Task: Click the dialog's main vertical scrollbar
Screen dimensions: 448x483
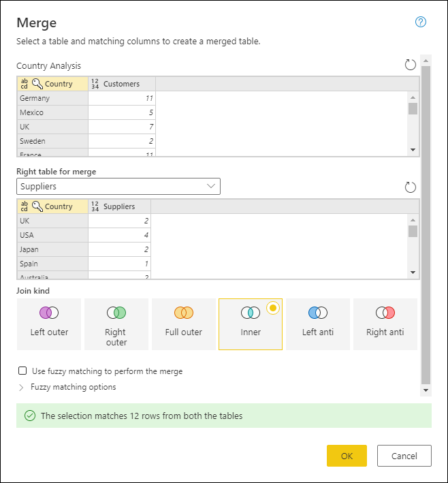Action: pyautogui.click(x=426, y=225)
